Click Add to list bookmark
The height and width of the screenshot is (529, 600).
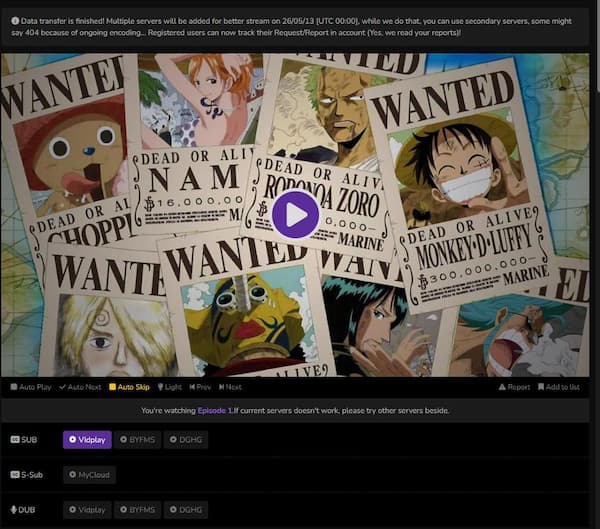point(559,387)
